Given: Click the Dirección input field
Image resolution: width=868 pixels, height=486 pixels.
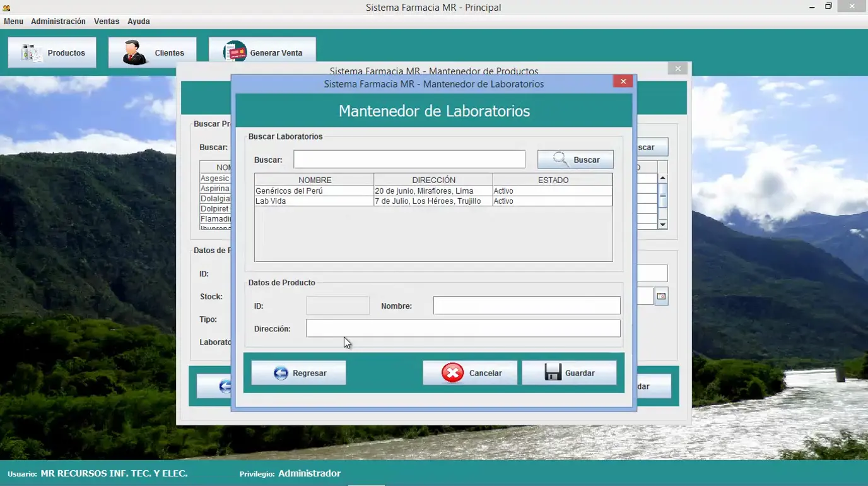Looking at the screenshot, I should pos(463,328).
